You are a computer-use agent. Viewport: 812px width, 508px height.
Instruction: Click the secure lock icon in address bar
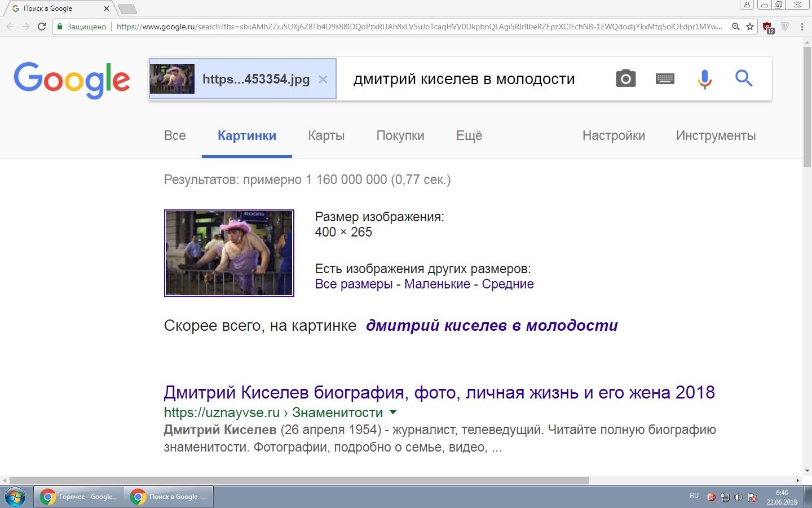pos(60,27)
